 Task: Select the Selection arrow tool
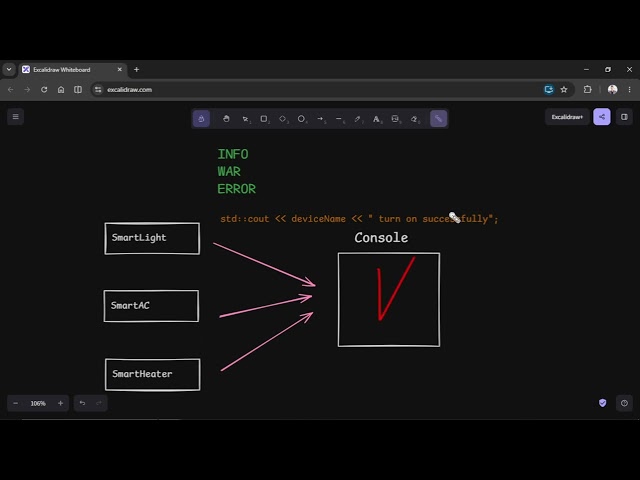point(245,119)
